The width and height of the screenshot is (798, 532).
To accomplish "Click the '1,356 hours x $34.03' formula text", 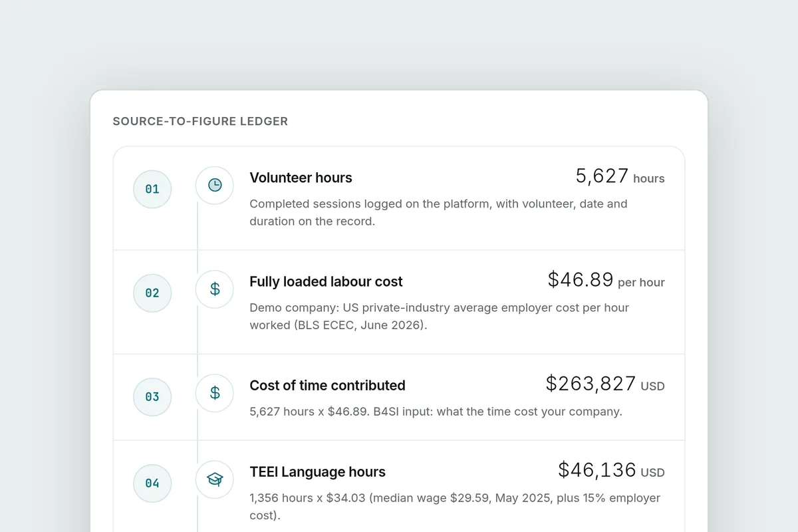I will coord(455,506).
